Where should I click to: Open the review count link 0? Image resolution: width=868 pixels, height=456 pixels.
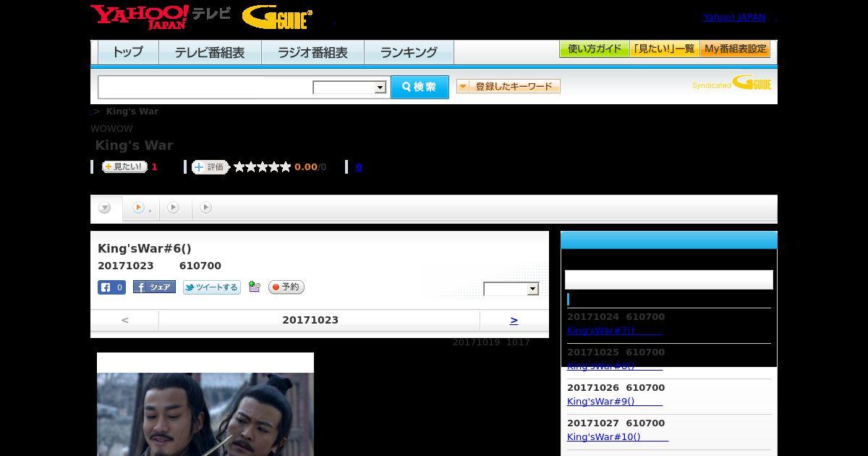(359, 167)
